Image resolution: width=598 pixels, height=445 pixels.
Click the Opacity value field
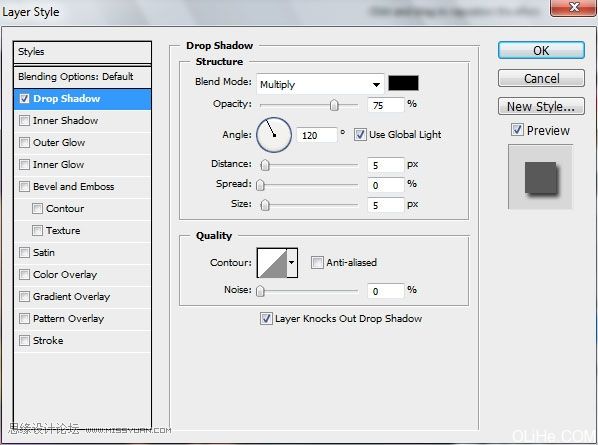[386, 105]
